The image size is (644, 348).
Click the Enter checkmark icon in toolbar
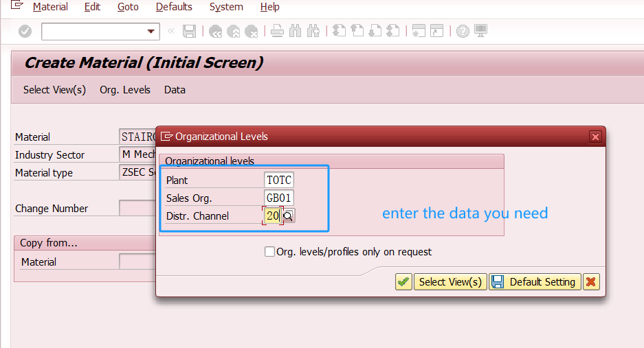[25, 31]
